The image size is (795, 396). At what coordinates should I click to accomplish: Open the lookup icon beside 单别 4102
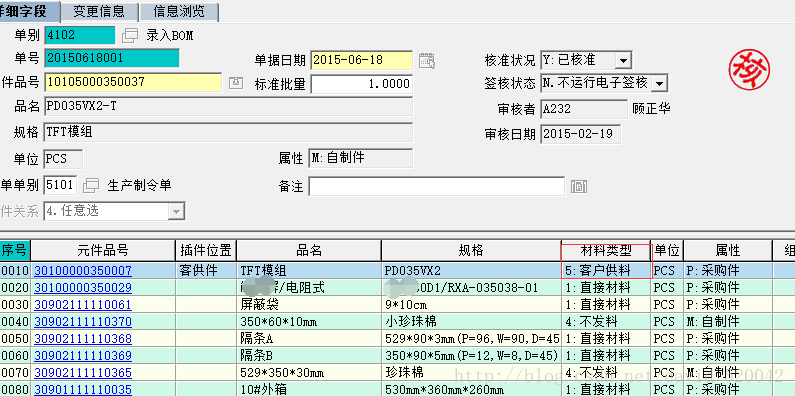pyautogui.click(x=130, y=35)
